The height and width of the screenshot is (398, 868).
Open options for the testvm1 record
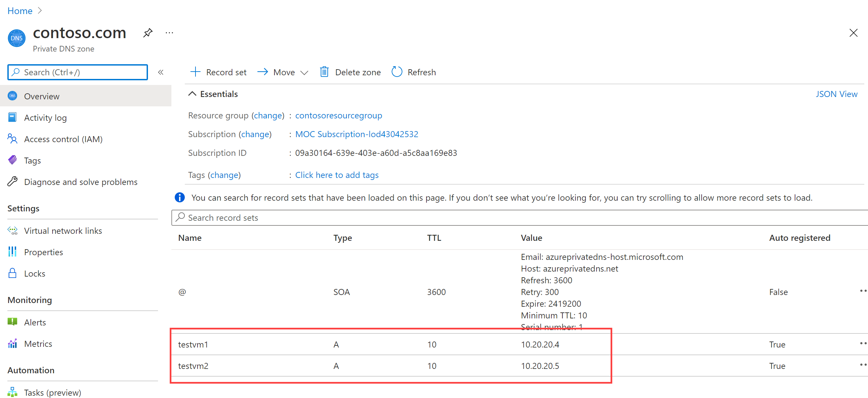pos(863,344)
